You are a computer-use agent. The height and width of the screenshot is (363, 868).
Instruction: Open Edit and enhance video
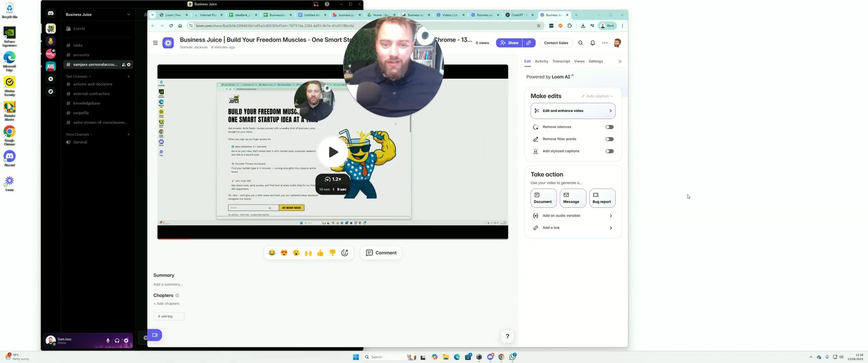[x=573, y=111]
